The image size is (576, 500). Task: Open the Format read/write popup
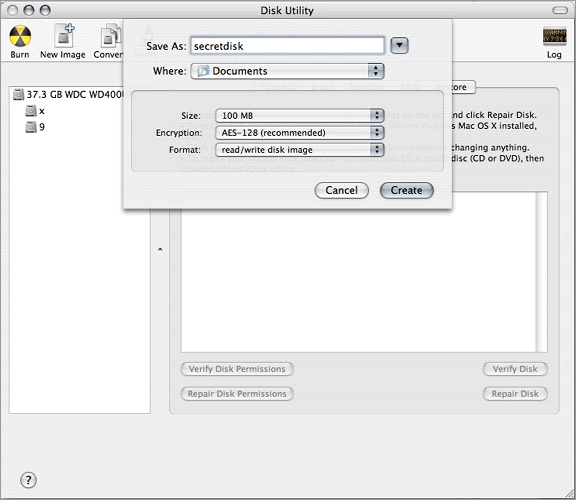300,150
